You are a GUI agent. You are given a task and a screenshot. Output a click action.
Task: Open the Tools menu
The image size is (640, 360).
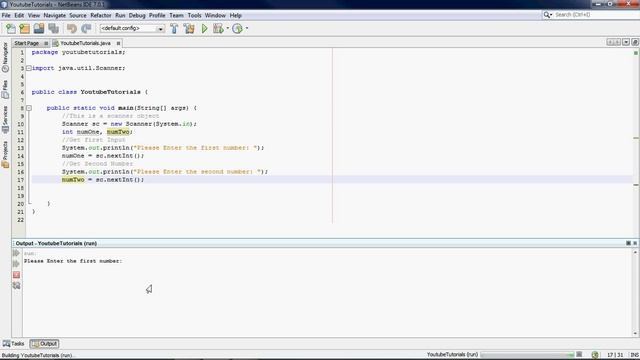[194, 16]
